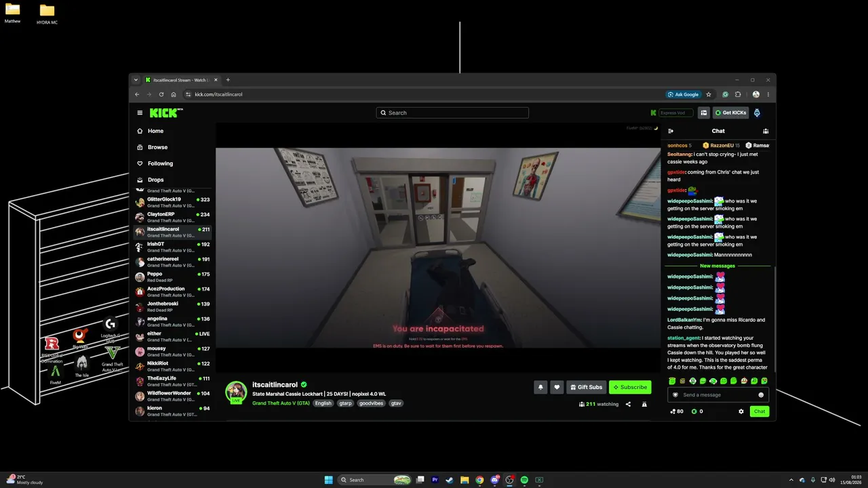Click the gtarp stream tag
Image resolution: width=868 pixels, height=488 pixels.
[345, 403]
